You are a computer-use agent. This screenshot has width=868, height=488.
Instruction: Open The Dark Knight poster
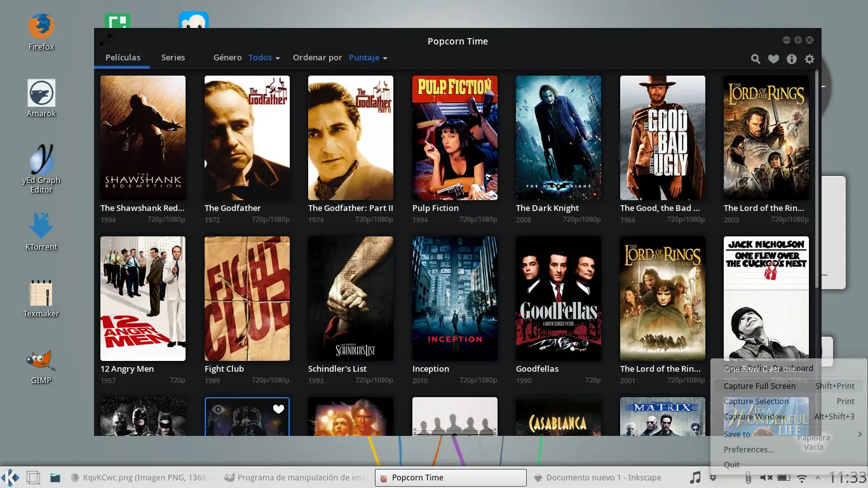coord(559,138)
